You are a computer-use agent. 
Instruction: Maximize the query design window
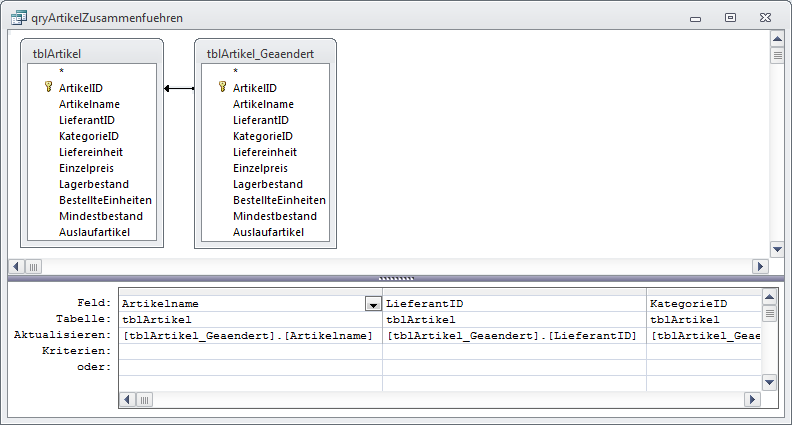point(730,17)
